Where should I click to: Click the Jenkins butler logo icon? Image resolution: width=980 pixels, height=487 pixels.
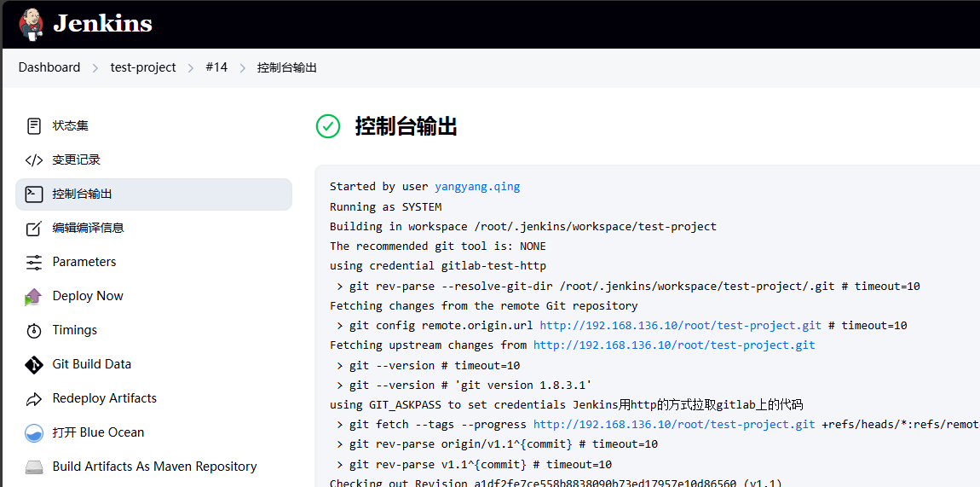[32, 24]
